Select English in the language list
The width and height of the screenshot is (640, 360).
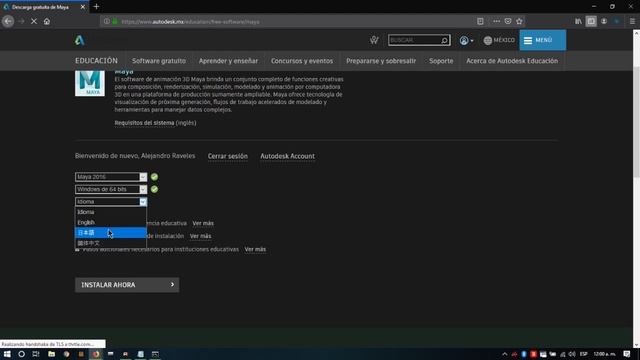111,222
